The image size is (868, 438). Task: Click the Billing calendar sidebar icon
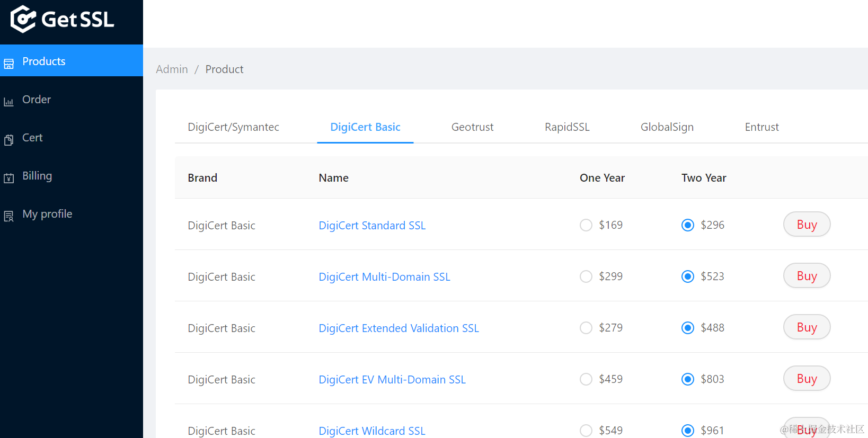pos(9,178)
